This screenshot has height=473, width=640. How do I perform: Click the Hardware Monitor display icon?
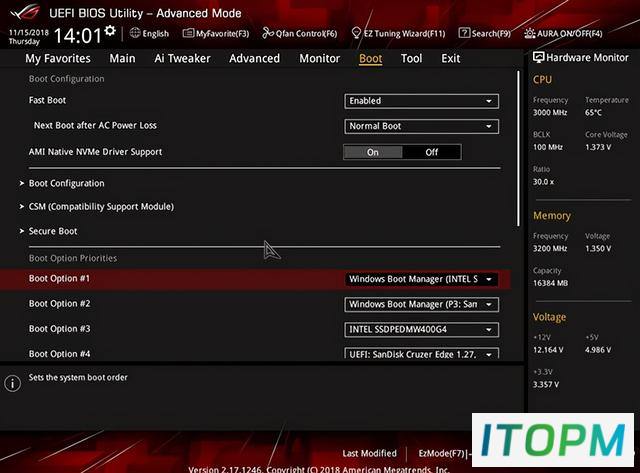click(538, 58)
